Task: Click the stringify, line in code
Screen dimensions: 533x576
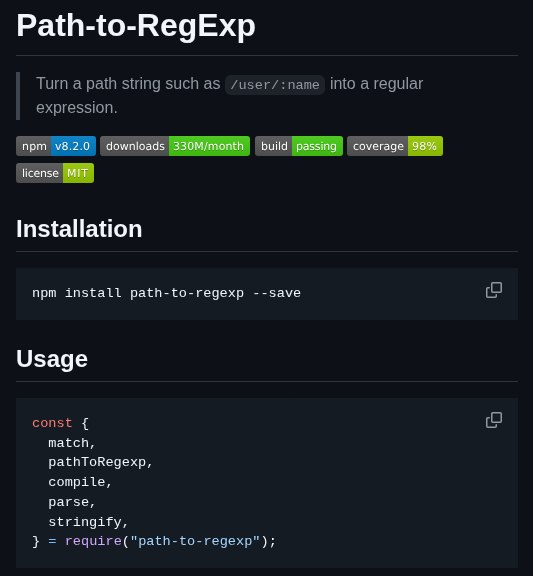Action: click(88, 522)
